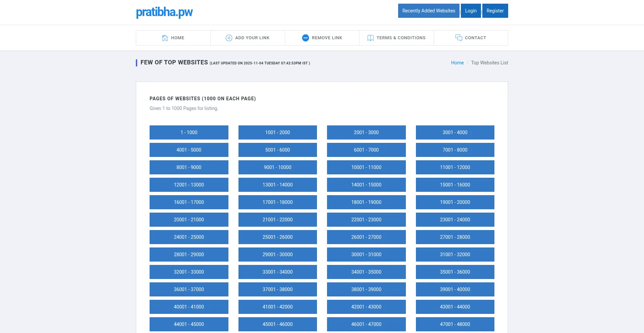The height and width of the screenshot is (333, 644).
Task: Open the 28001 - 29000 listing page
Action: pos(189,255)
